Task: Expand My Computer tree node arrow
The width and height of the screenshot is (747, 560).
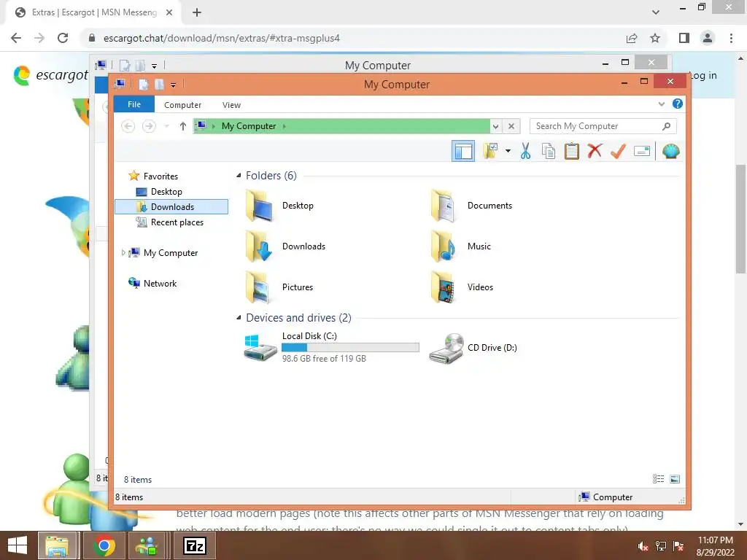Action: [x=123, y=253]
